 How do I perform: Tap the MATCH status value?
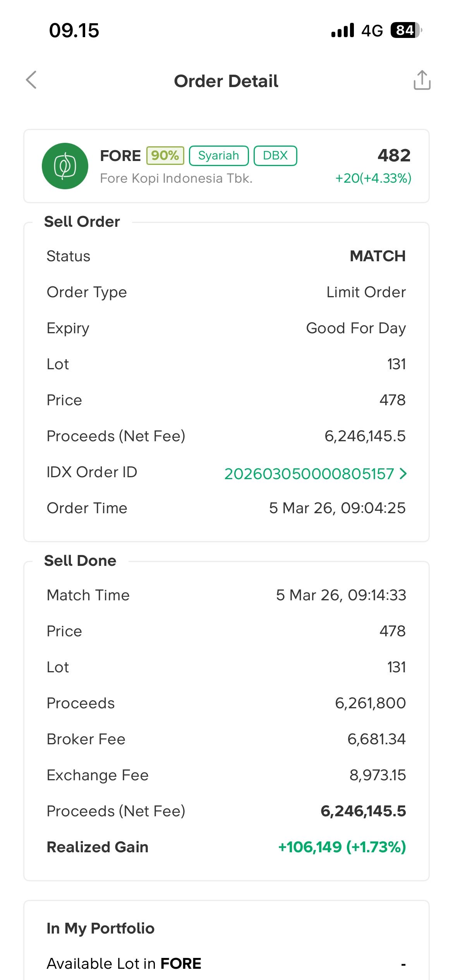click(377, 256)
